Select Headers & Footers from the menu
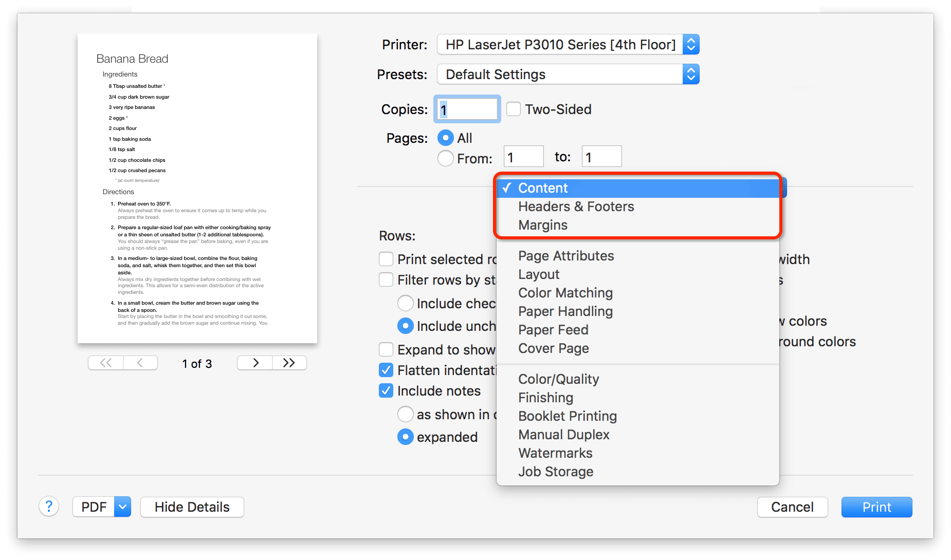The height and width of the screenshot is (560, 951). [x=576, y=207]
